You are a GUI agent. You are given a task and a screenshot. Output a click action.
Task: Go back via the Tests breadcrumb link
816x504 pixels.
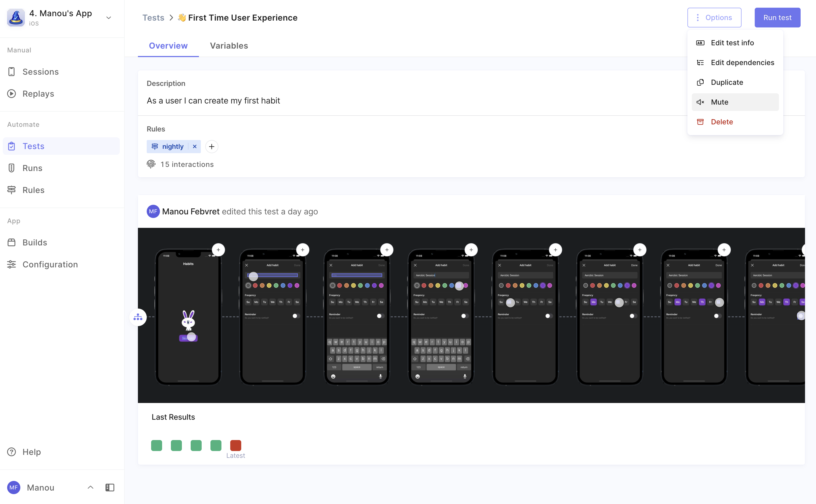(153, 18)
